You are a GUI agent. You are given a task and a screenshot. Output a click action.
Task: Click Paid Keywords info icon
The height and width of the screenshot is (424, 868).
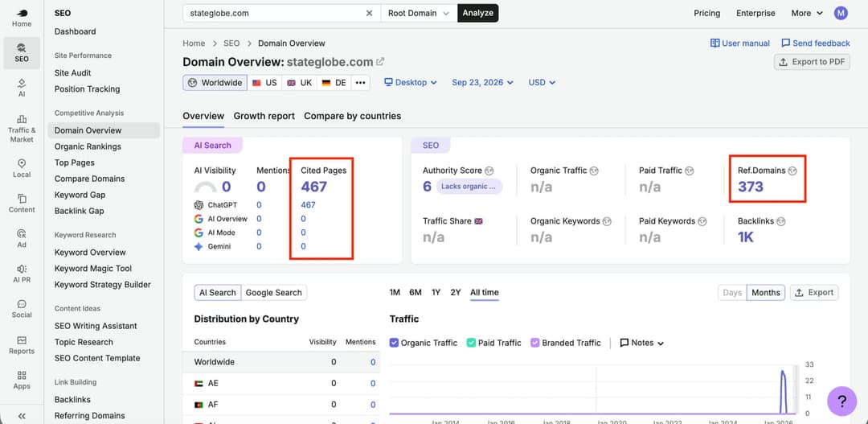[x=702, y=221]
